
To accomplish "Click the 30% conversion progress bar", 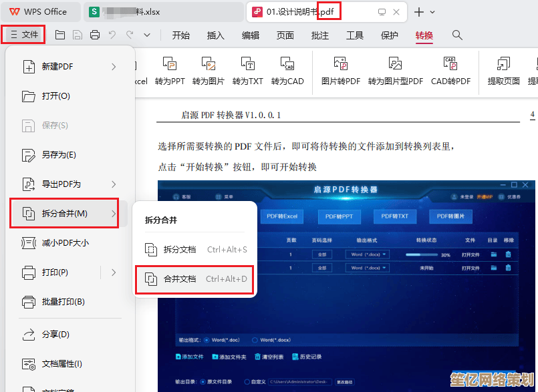I will pyautogui.click(x=422, y=255).
